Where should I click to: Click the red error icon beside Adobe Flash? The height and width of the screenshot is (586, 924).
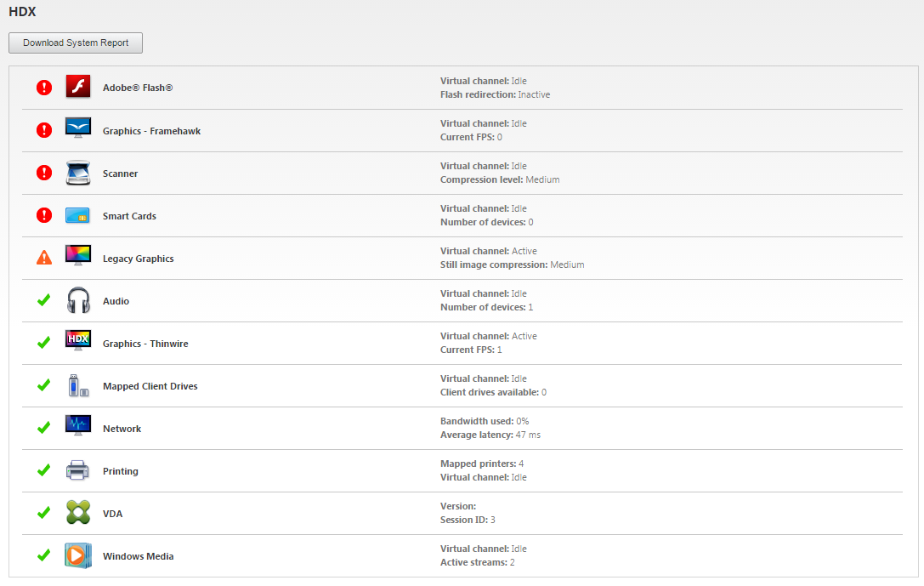pos(44,88)
